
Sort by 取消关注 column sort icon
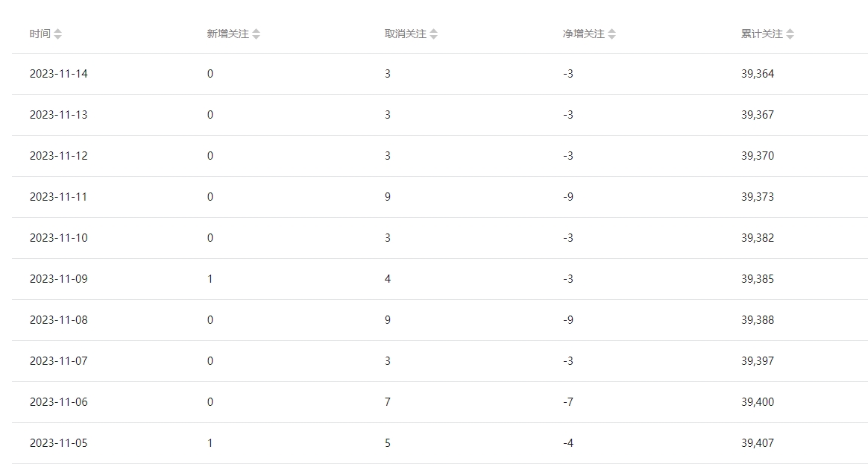tap(434, 34)
